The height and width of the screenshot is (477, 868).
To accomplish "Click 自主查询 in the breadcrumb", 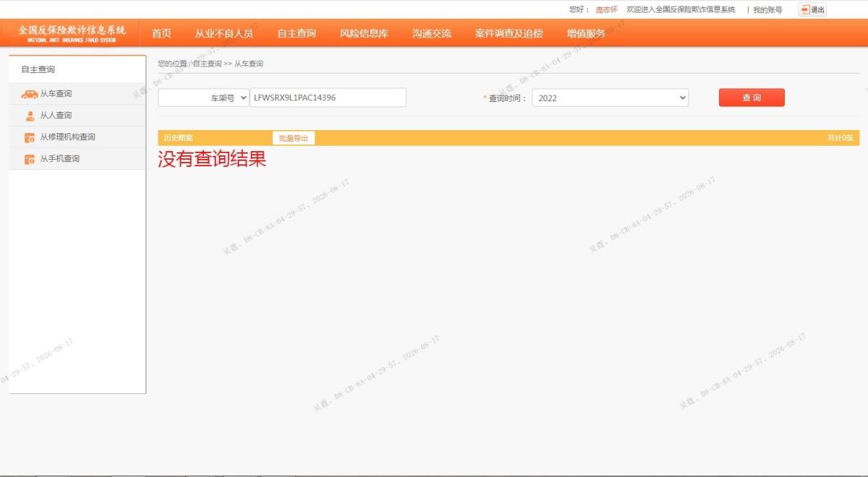I will [x=208, y=64].
